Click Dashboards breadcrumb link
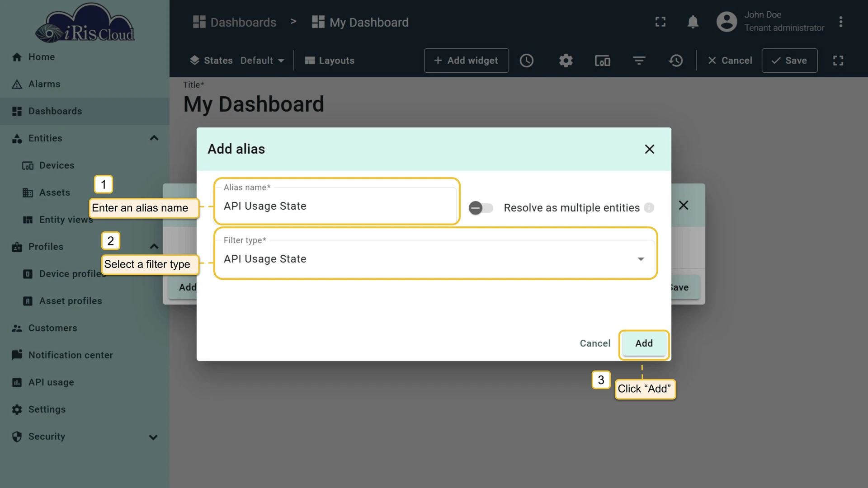This screenshot has height=488, width=868. click(x=235, y=22)
